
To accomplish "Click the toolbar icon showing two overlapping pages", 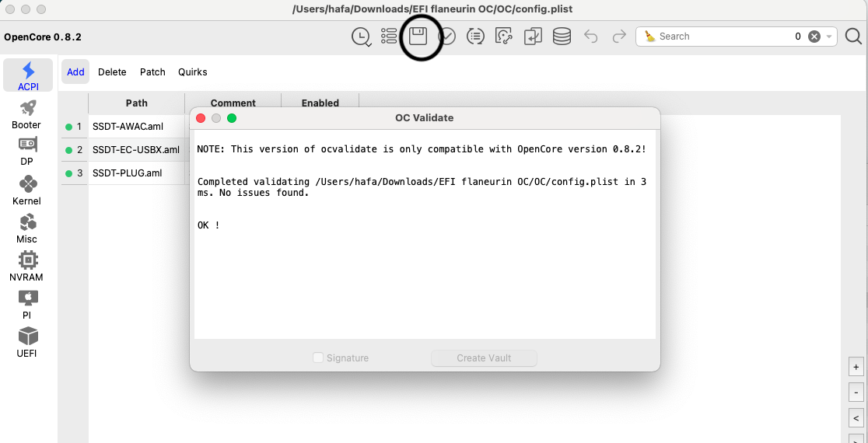I will pos(533,37).
